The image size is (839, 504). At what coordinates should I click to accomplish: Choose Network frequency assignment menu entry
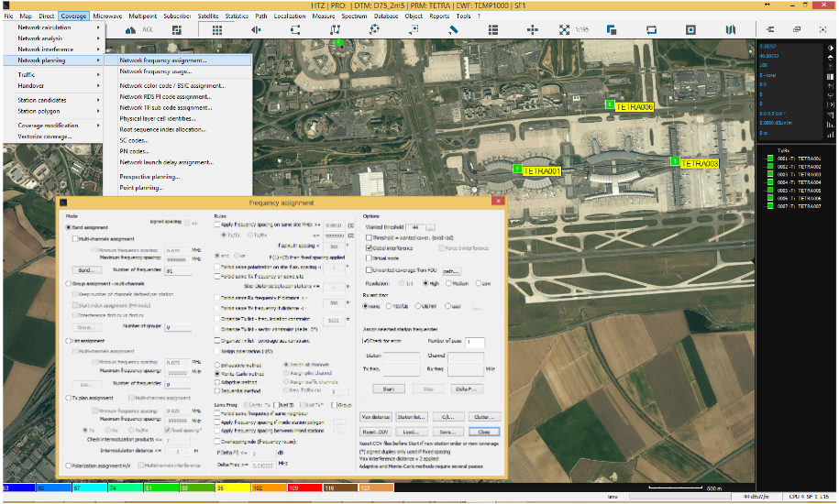click(163, 60)
